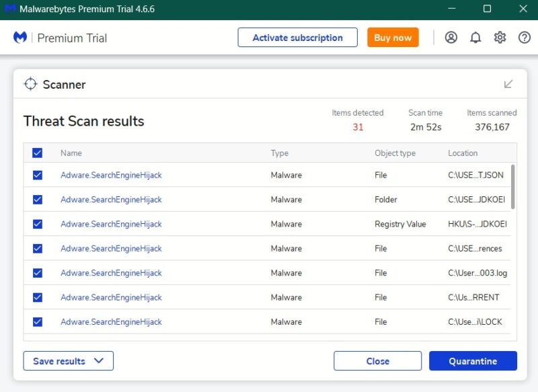Open Malwarebytes settings gear icon
The image size is (538, 392).
point(500,38)
